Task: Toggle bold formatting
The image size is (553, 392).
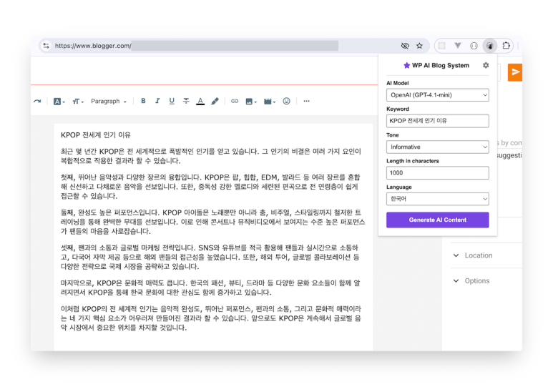Action: click(x=143, y=101)
